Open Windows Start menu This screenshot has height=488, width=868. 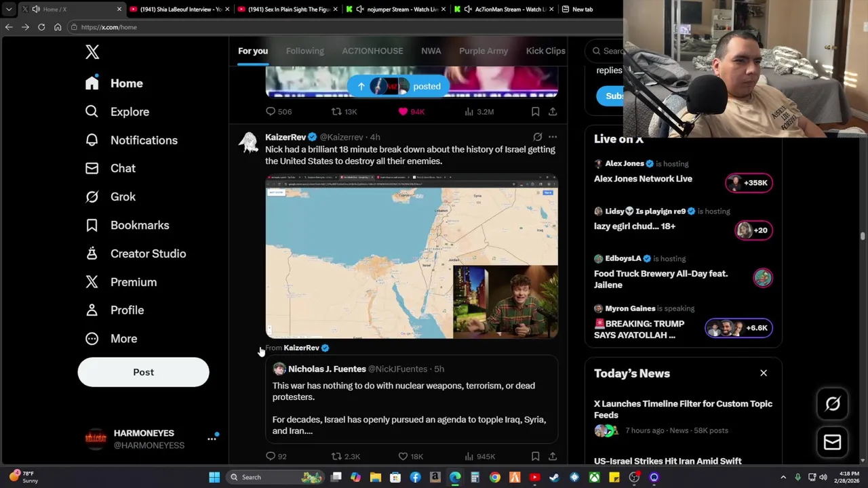(214, 477)
